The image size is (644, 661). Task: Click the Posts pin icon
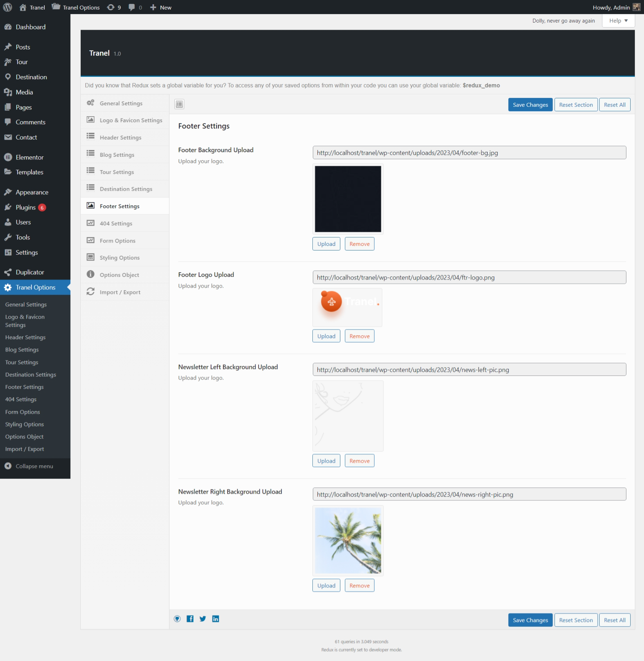(8, 47)
